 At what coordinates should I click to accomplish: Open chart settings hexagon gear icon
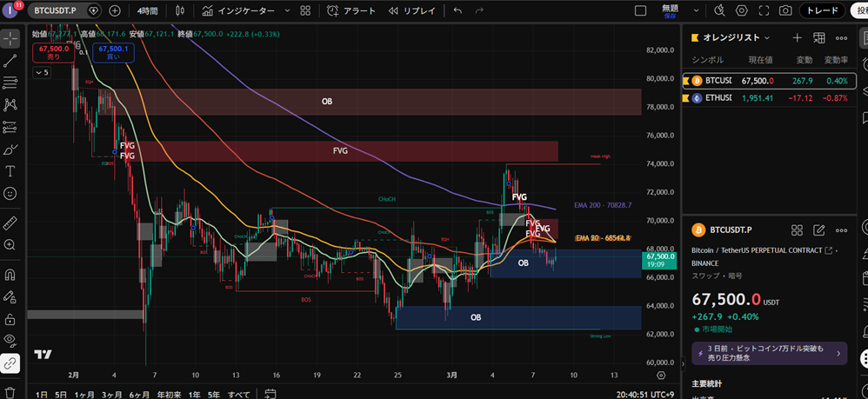(x=742, y=11)
